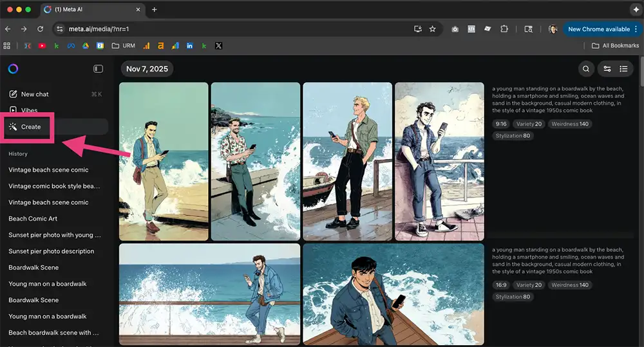The height and width of the screenshot is (347, 644).
Task: Click the Meta AI logo icon
Action: (13, 69)
